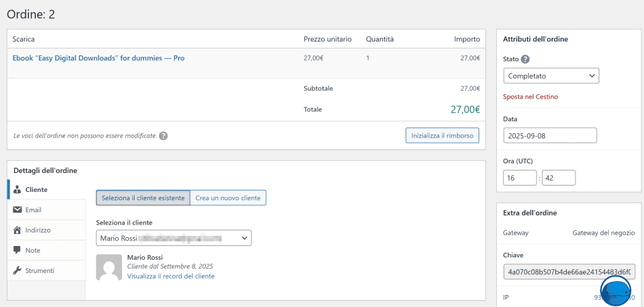Select the 'Seleziona il cliente esistente' option
Viewport: 644px width, 307px height.
(143, 198)
